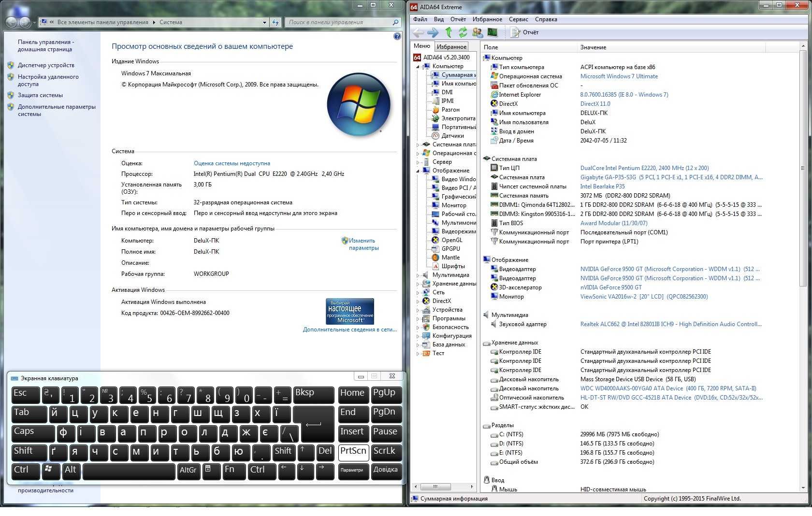Select GPGPU in the AIDA64 tree
Viewport: 812px width, 516px height.
(451, 249)
